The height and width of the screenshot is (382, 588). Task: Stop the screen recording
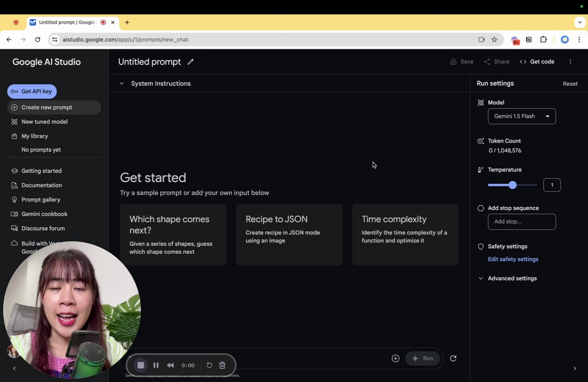point(141,365)
